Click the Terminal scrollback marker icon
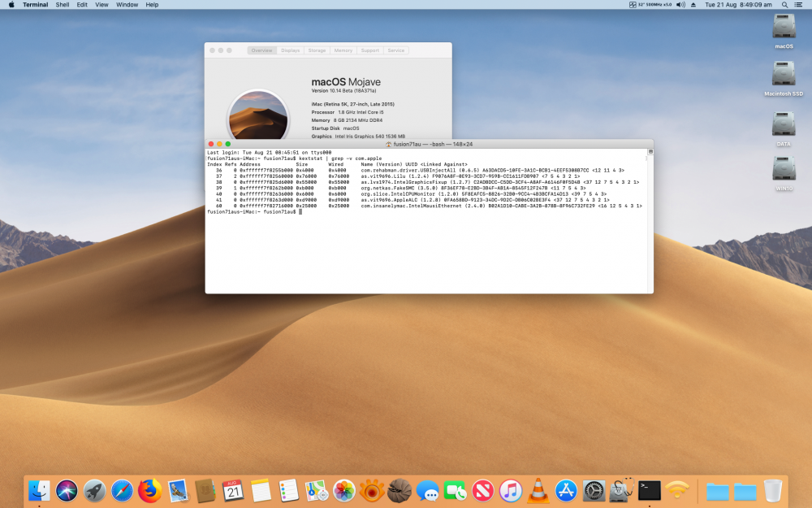 pyautogui.click(x=650, y=152)
